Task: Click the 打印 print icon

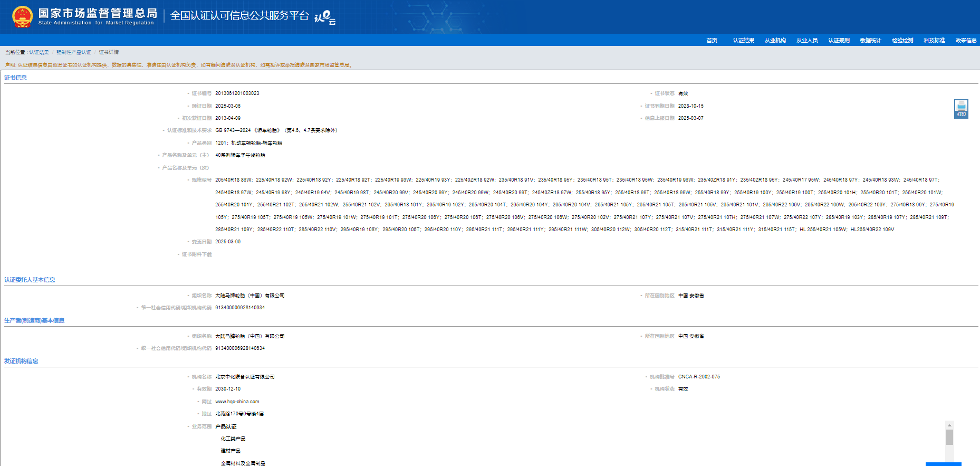Action: point(961,109)
